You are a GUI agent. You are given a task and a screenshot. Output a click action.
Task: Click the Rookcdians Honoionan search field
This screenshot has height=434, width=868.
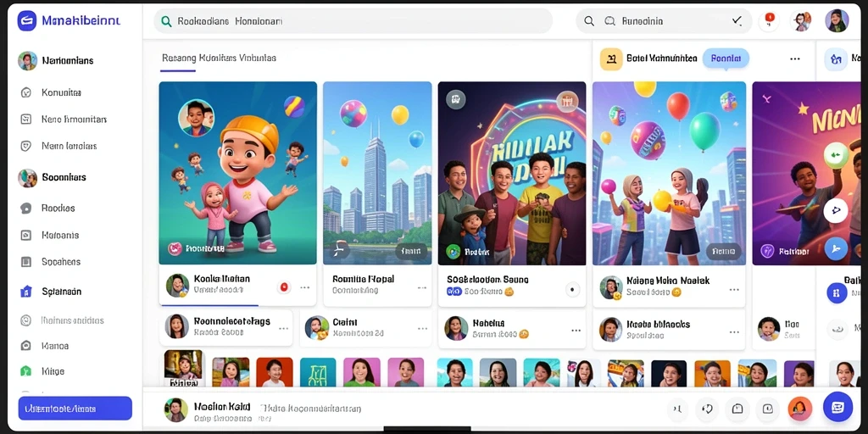(353, 21)
